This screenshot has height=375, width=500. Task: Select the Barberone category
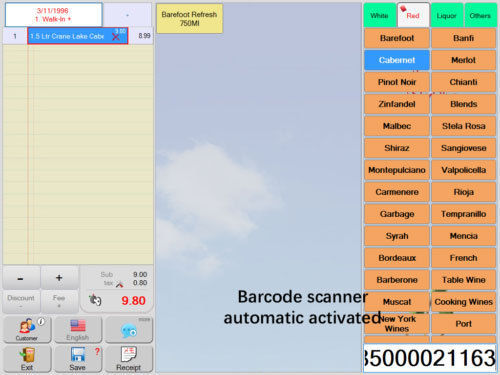397,280
